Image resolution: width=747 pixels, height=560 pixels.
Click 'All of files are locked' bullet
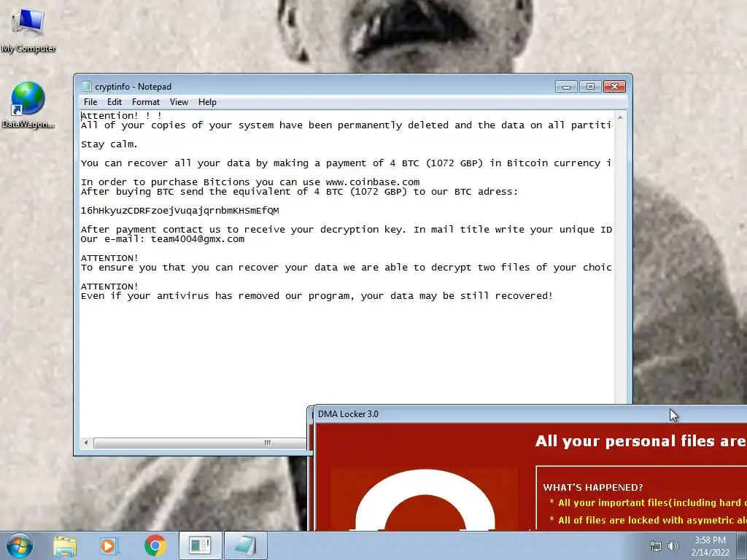(648, 521)
